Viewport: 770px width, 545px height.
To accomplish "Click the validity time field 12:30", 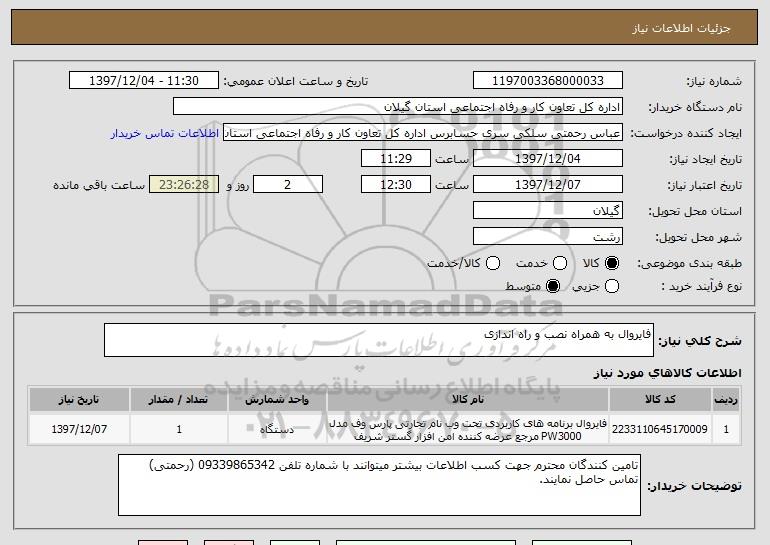I will click(x=396, y=185).
